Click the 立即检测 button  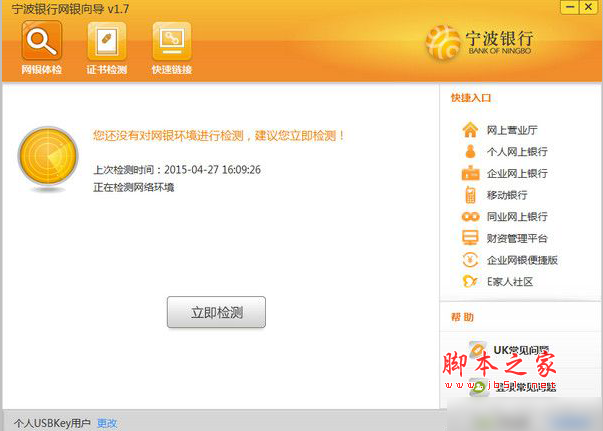tap(216, 312)
